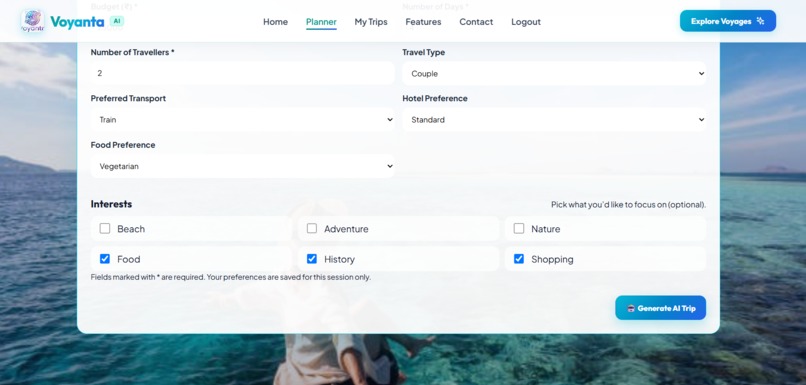Click the Voyanta brand name link
The width and height of the screenshot is (806, 385).
(77, 22)
